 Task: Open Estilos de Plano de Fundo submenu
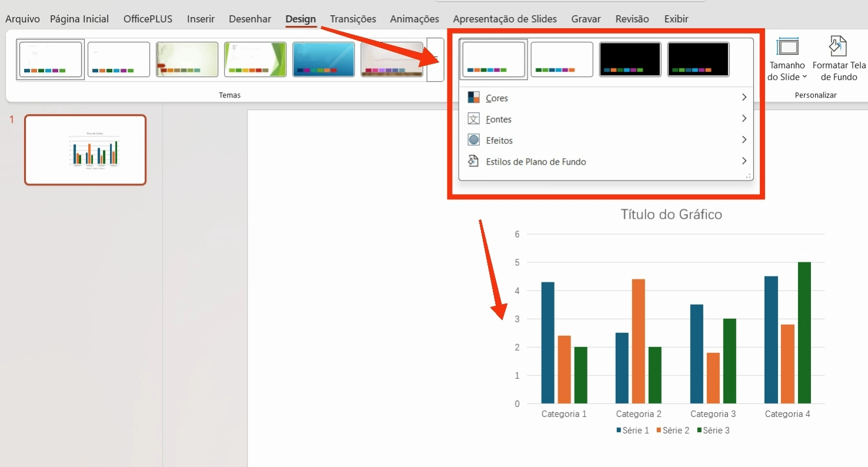point(606,161)
